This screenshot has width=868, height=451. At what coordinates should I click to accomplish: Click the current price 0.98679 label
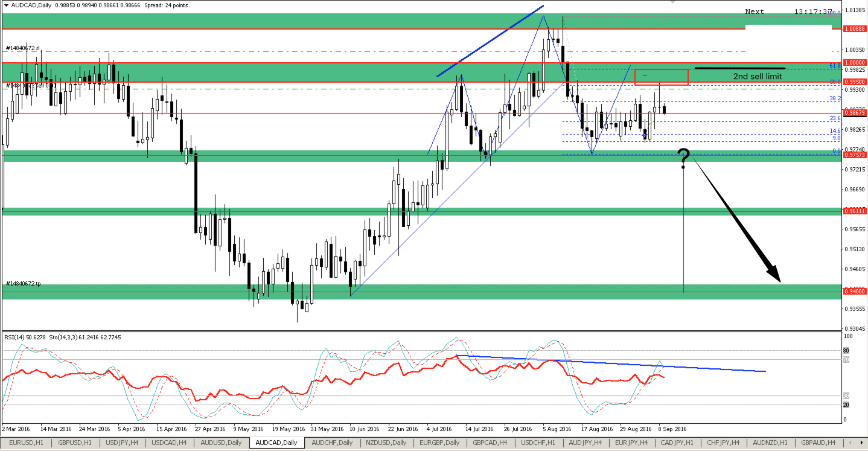tap(854, 113)
